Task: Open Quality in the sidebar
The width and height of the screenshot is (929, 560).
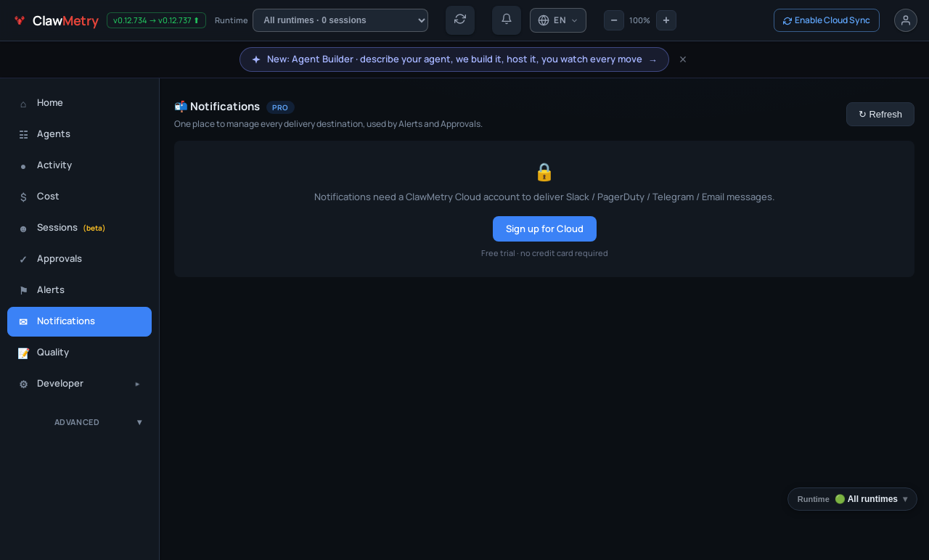Action: 80,353
